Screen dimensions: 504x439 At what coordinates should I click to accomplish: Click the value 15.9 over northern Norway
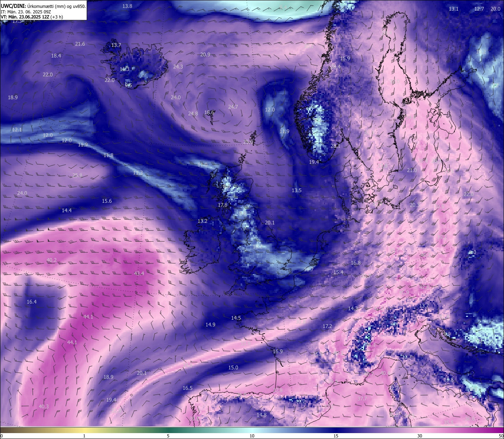pyautogui.click(x=345, y=58)
